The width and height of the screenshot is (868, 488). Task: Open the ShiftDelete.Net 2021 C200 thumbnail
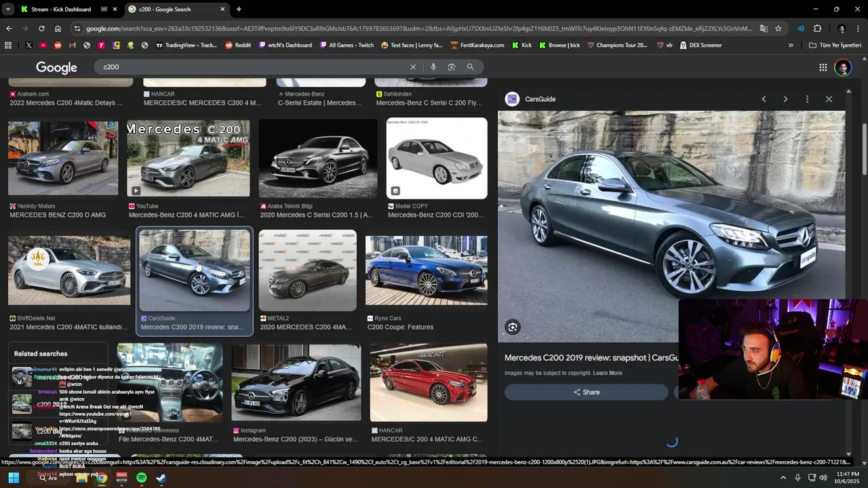click(x=69, y=270)
